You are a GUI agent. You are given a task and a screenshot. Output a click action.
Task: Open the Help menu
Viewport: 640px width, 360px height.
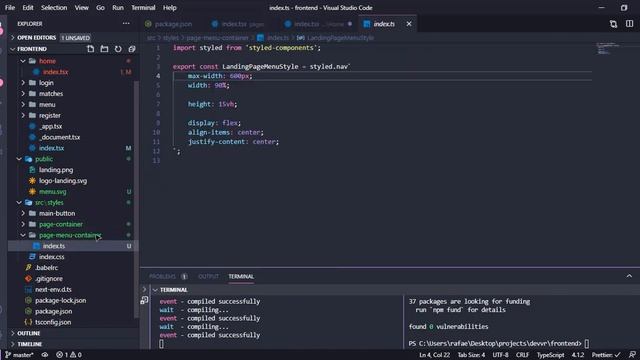pyautogui.click(x=170, y=8)
